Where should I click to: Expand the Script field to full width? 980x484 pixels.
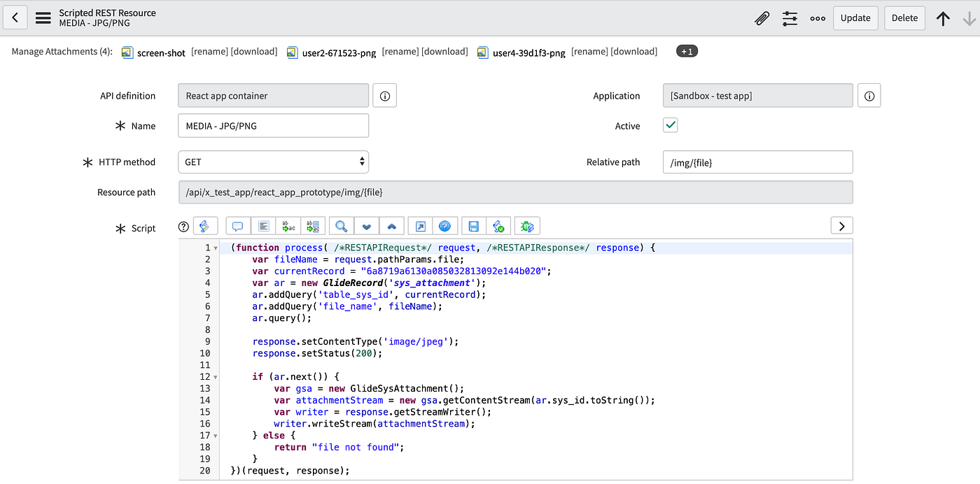click(x=841, y=225)
